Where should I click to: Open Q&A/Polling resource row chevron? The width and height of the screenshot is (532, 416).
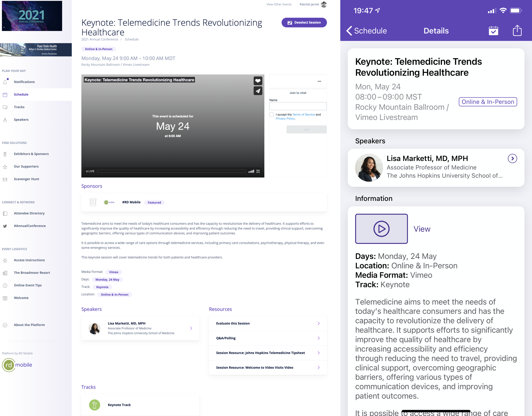coord(319,338)
